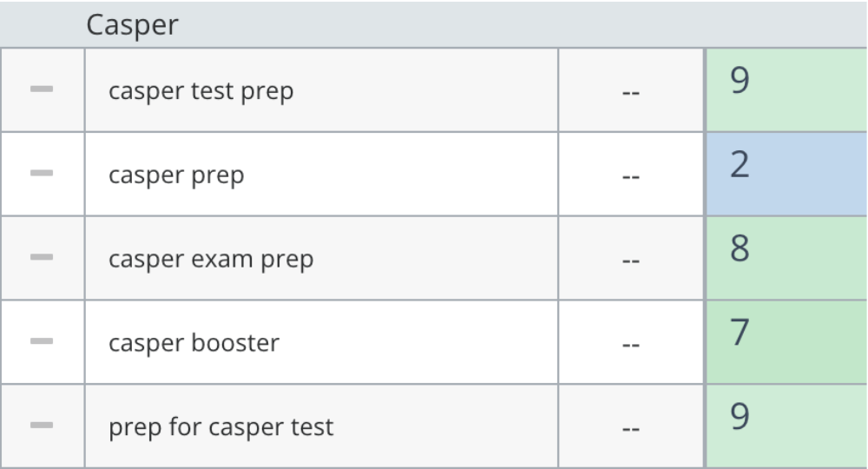The width and height of the screenshot is (868, 469).
Task: Click the minus icon beside casper booster
Action: pos(42,342)
